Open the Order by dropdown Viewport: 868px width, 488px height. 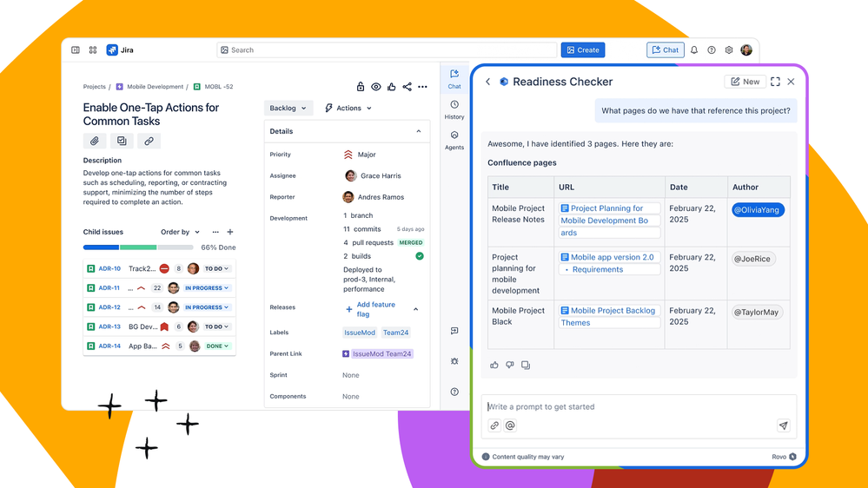click(180, 232)
